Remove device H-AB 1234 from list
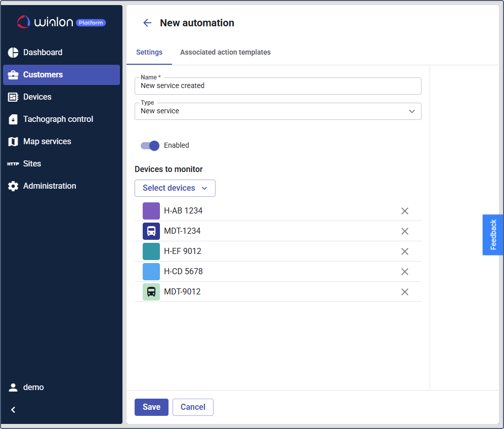Screen dimensions: 504x429 pyautogui.click(x=405, y=211)
